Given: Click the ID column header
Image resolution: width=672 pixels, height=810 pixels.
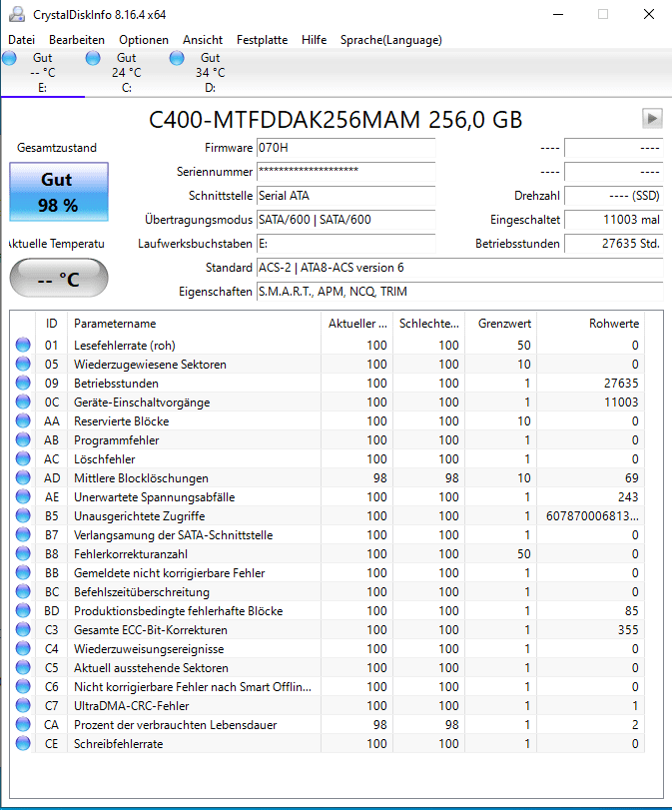Looking at the screenshot, I should 51,324.
